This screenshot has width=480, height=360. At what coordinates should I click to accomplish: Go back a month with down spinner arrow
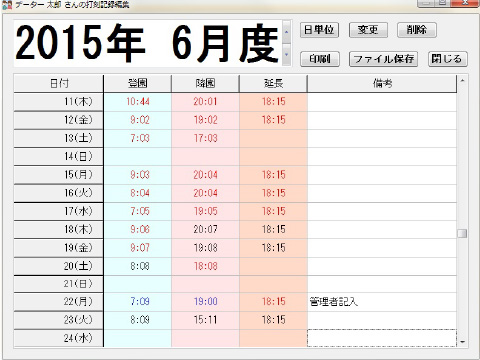[286, 54]
